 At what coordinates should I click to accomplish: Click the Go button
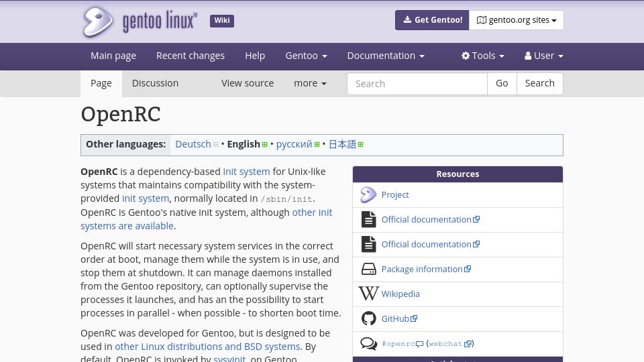(502, 84)
